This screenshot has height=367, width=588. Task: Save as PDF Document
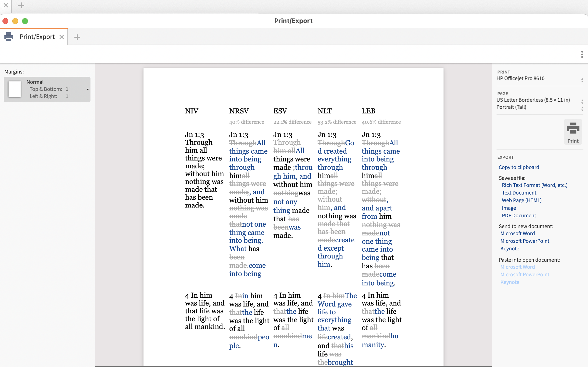(519, 216)
